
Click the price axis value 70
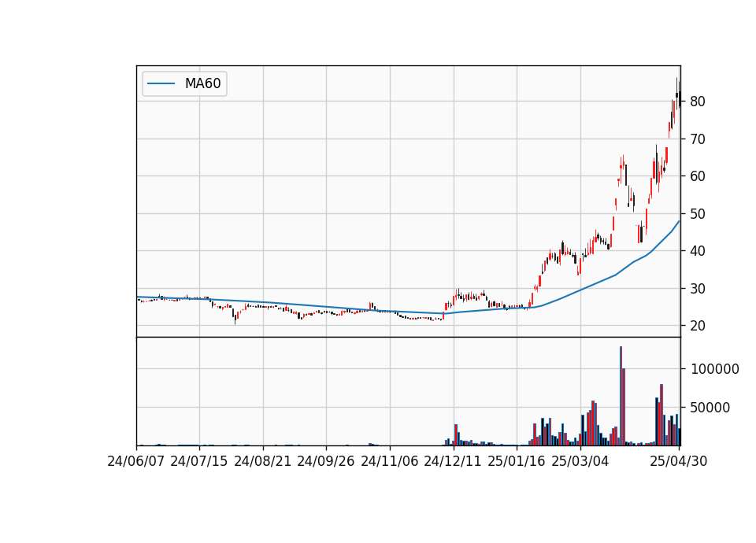698,139
